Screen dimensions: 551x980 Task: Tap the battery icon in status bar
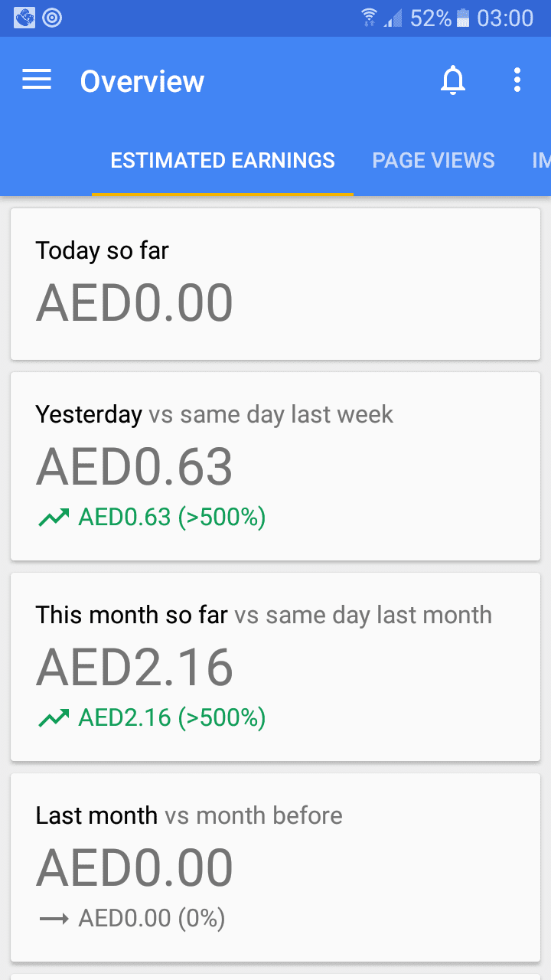pyautogui.click(x=462, y=18)
